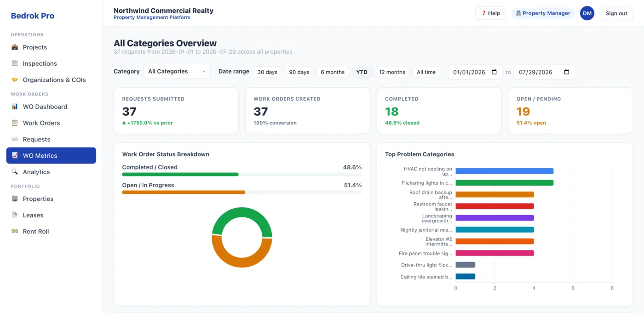The width and height of the screenshot is (644, 313).
Task: Click the DM user avatar
Action: point(587,13)
